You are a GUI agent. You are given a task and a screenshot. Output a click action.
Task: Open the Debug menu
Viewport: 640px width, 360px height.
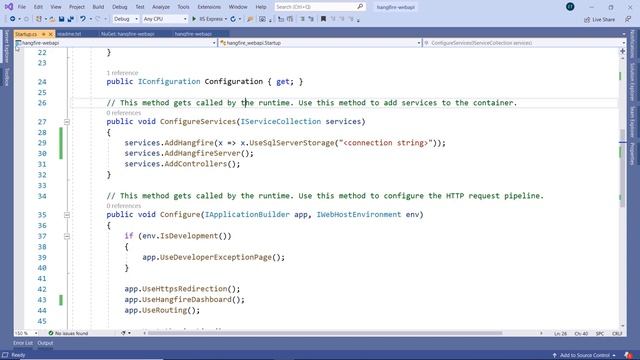click(x=120, y=7)
